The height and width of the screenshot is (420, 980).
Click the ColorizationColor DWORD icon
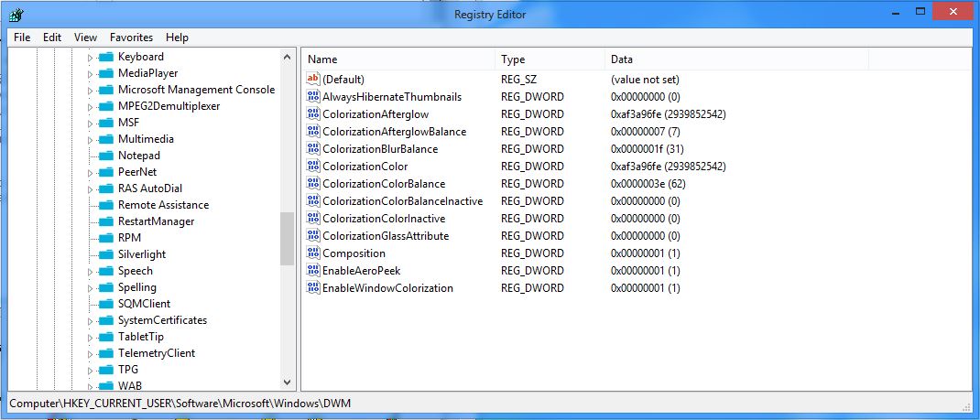pos(313,167)
